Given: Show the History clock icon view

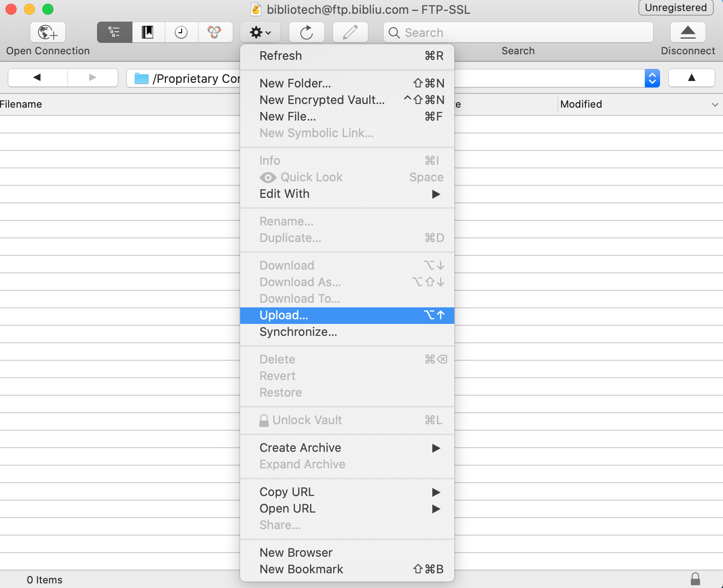Looking at the screenshot, I should coord(181,32).
